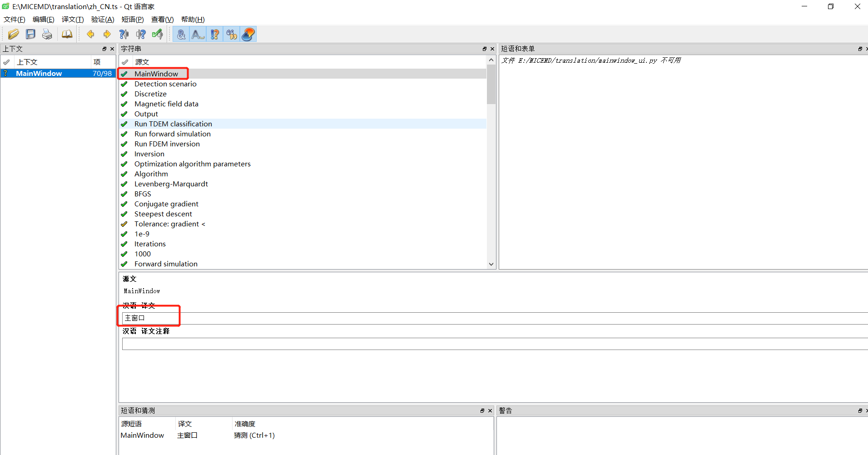Open a translation file with the folder icon

tap(14, 34)
